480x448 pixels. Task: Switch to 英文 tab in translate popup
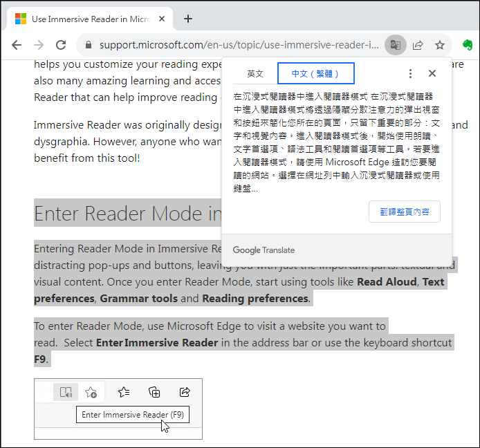pos(255,73)
